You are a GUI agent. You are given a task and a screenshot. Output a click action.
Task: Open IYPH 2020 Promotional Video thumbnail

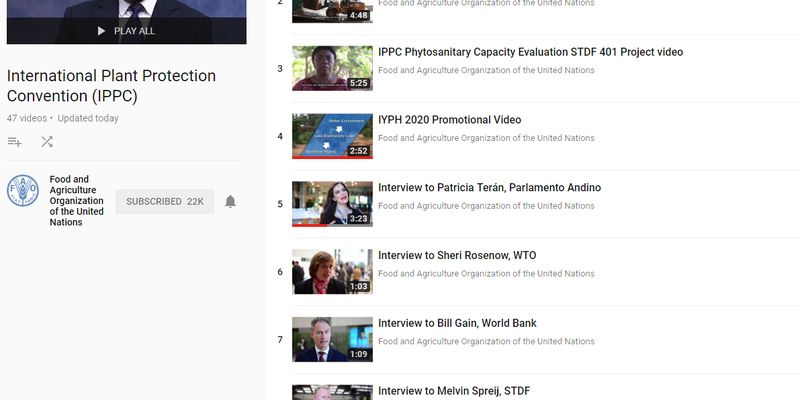point(332,136)
